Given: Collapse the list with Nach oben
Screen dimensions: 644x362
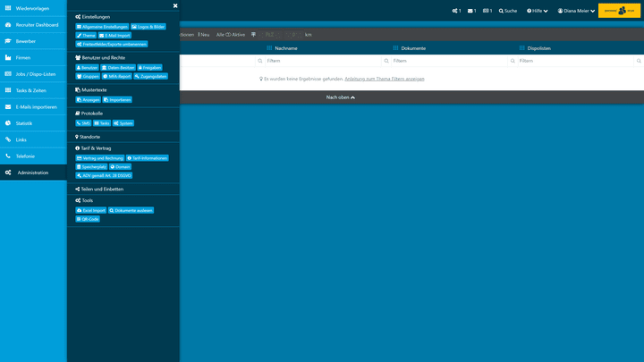Looking at the screenshot, I should pyautogui.click(x=341, y=97).
